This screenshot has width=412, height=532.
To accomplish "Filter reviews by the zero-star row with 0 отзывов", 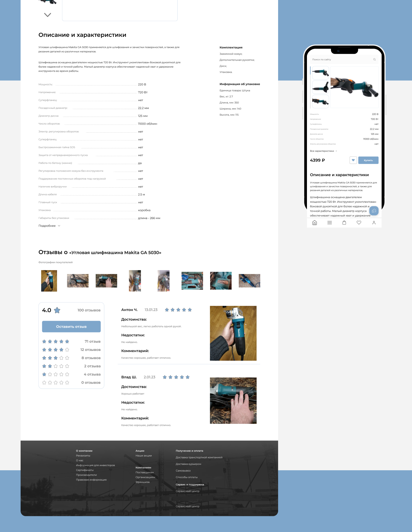I will (x=71, y=383).
